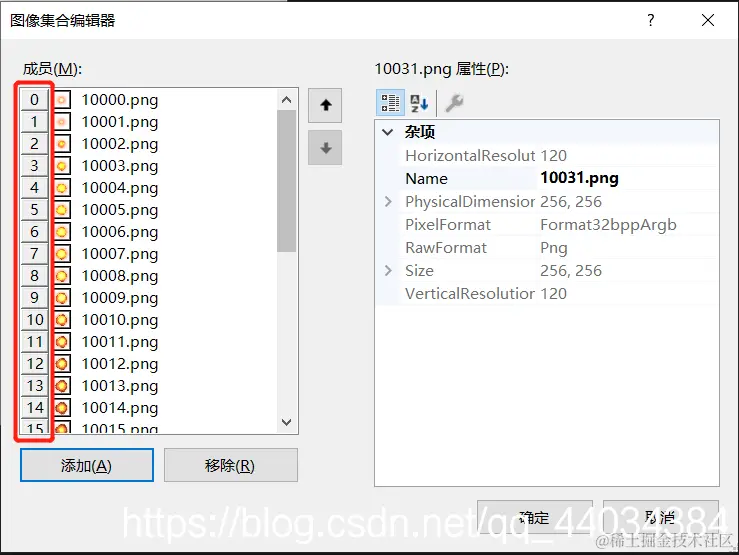This screenshot has height=555, width=739.
Task: Expand the Size property
Action: pyautogui.click(x=388, y=270)
